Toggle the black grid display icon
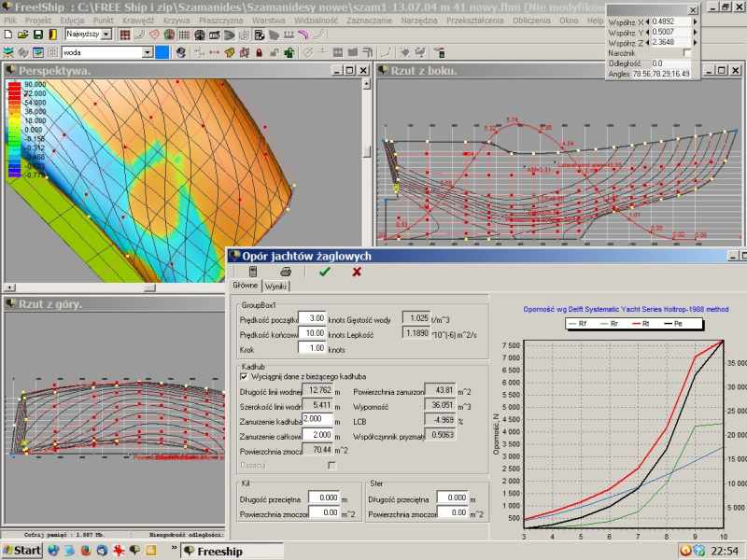Image resolution: width=747 pixels, height=560 pixels. coord(184,35)
